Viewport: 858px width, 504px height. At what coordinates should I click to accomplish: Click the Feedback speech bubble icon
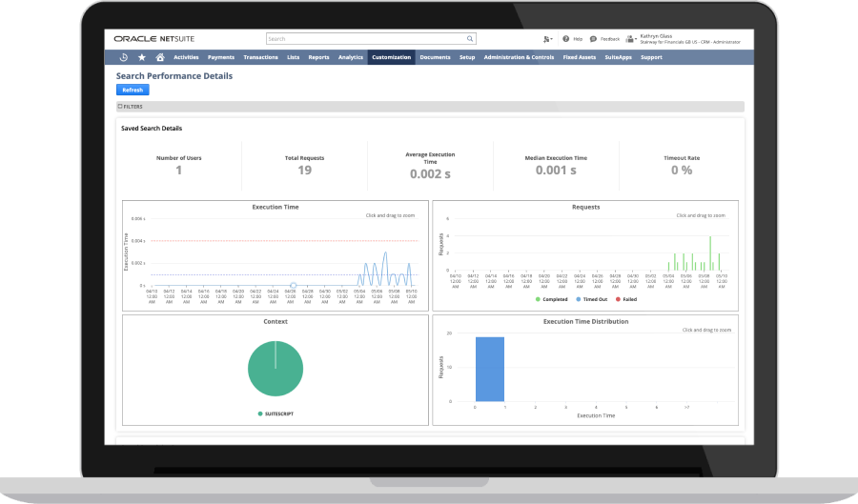pos(593,39)
